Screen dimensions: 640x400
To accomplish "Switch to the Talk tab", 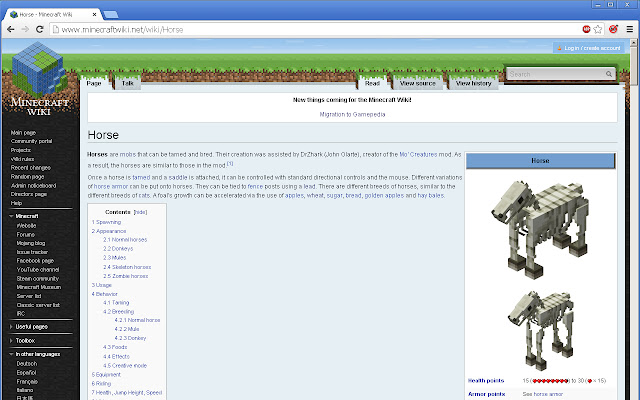I will coord(127,83).
